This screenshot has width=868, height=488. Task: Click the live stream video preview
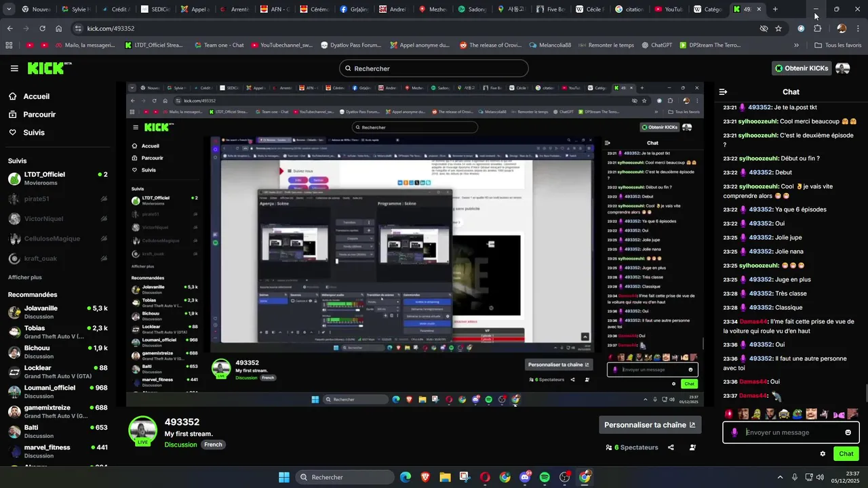[x=415, y=245]
